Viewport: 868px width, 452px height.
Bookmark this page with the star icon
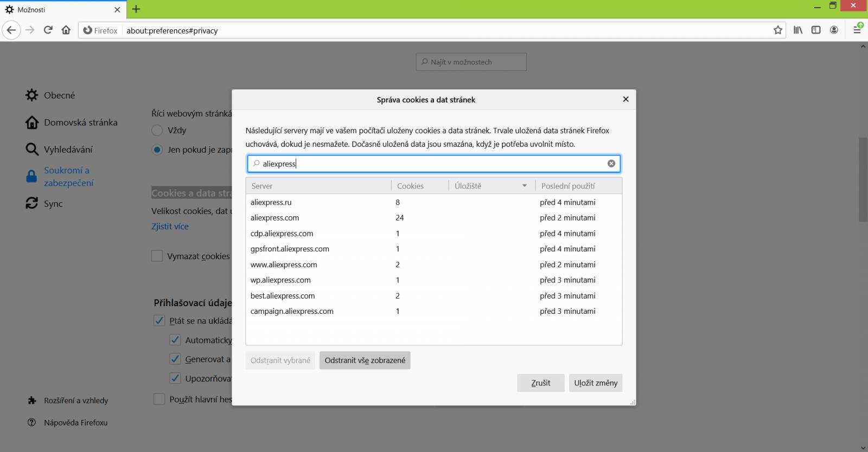778,30
